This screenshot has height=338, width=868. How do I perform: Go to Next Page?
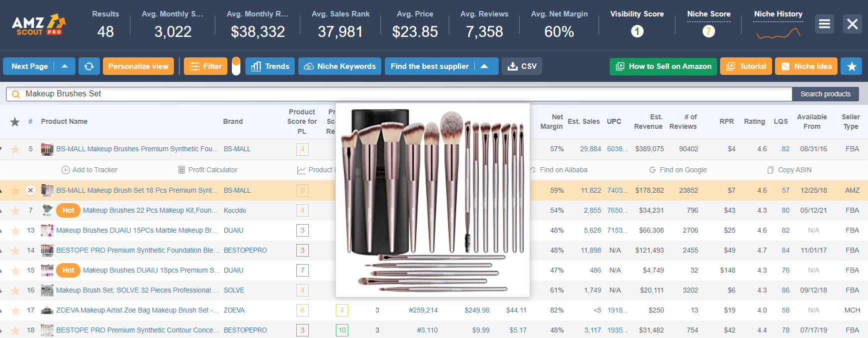click(29, 66)
